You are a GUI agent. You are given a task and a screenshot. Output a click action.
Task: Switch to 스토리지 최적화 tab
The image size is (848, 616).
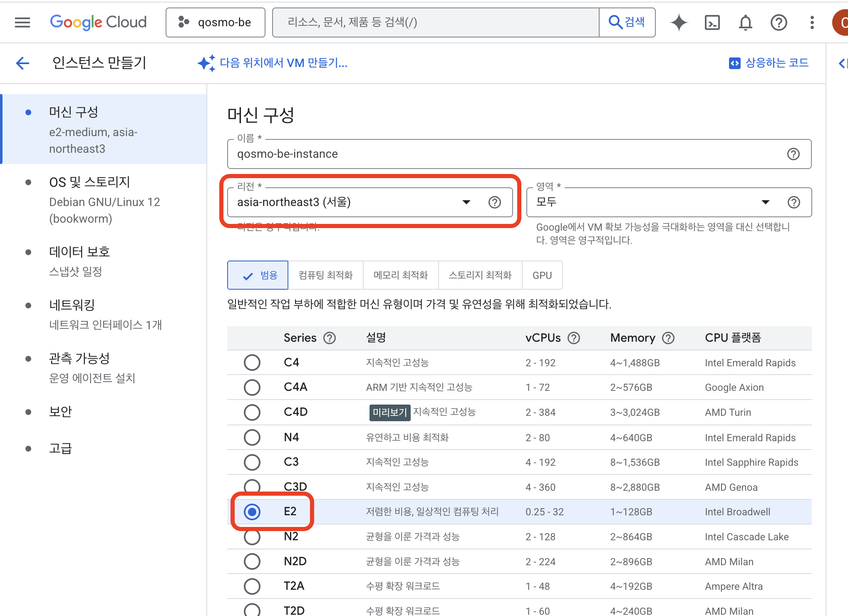click(x=480, y=275)
